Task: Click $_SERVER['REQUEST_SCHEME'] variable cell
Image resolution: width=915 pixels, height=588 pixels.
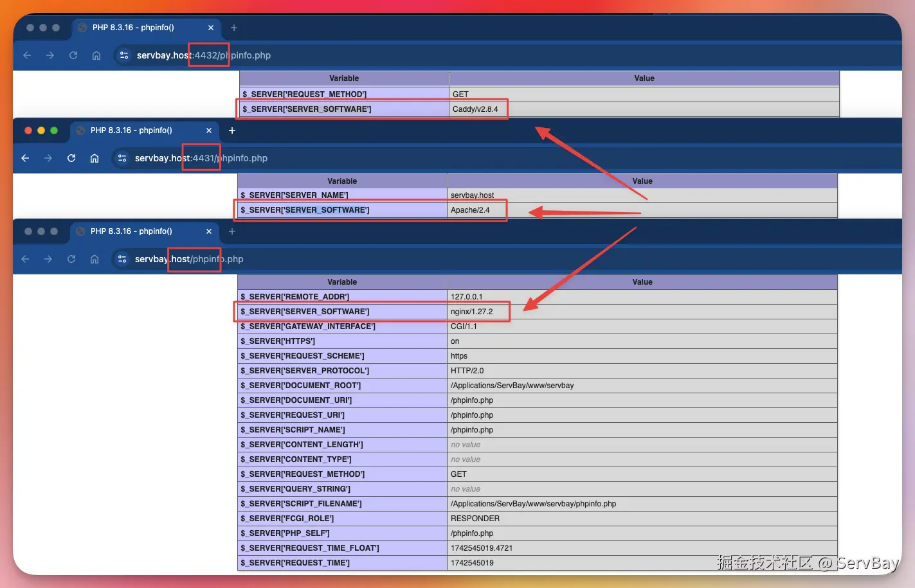Action: [x=342, y=356]
